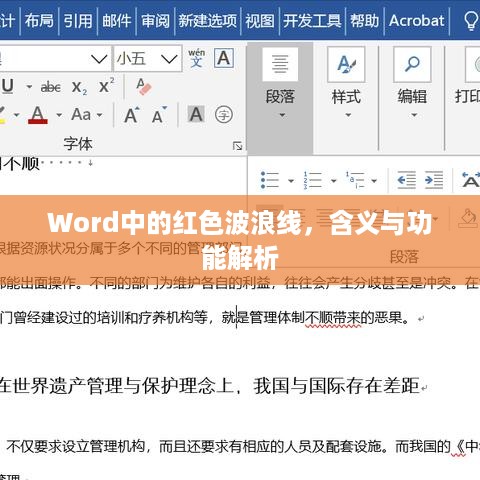
Task: Increase indent icon
Action: (434, 180)
